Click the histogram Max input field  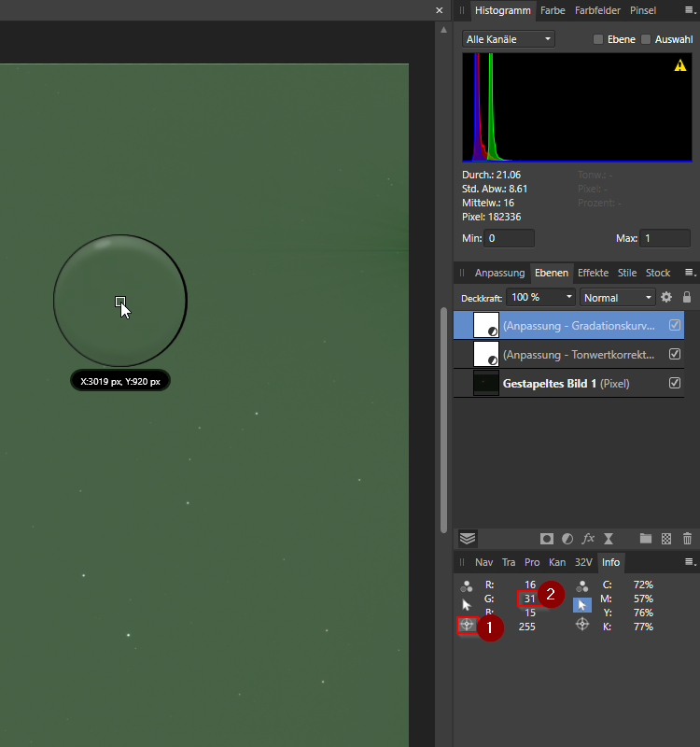pos(665,238)
